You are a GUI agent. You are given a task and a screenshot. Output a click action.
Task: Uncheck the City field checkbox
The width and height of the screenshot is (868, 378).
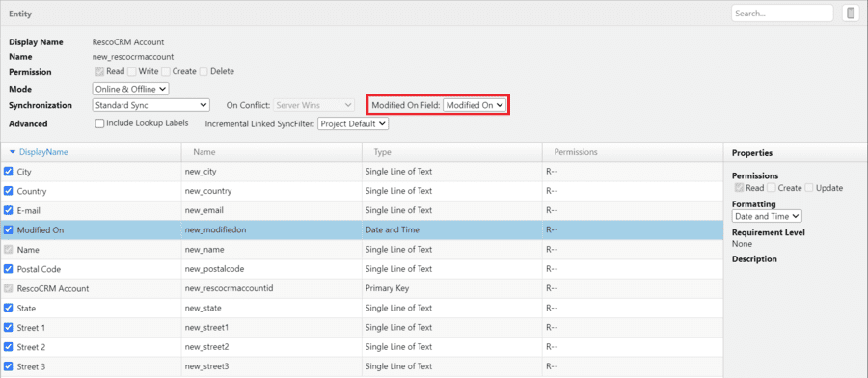(9, 172)
